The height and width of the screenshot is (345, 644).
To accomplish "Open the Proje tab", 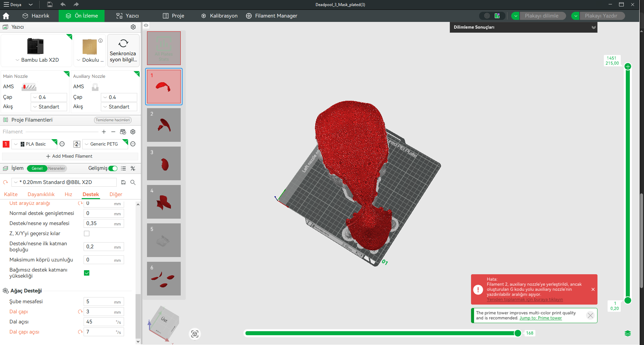I will pyautogui.click(x=173, y=16).
